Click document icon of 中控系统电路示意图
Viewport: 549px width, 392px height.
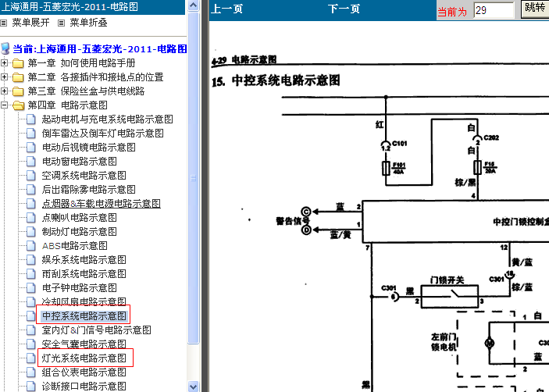click(31, 315)
